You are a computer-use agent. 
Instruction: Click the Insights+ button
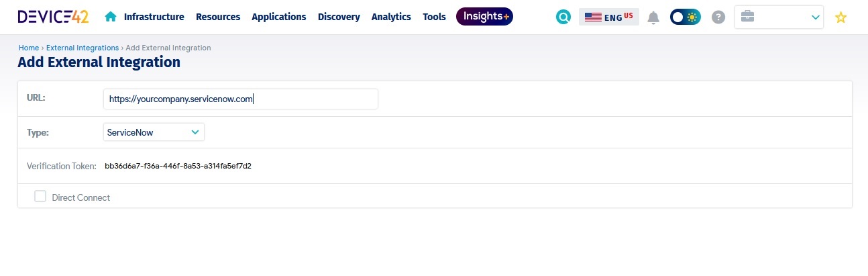pyautogui.click(x=484, y=17)
